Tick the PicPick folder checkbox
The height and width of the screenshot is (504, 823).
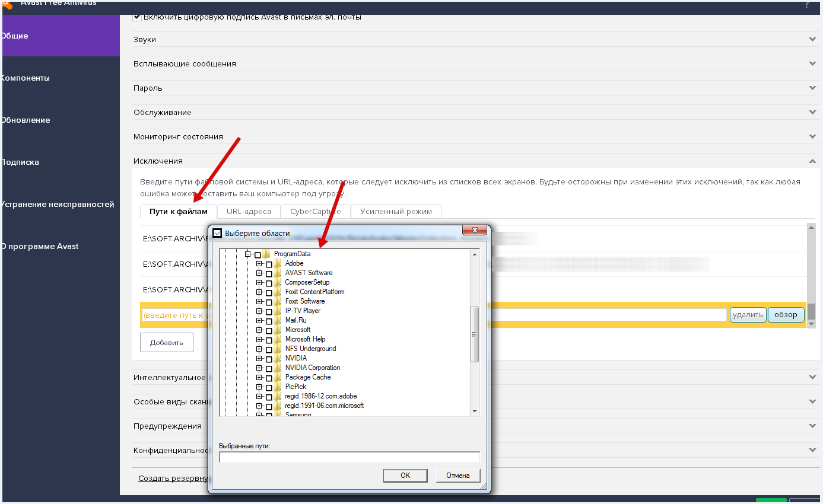pos(269,387)
